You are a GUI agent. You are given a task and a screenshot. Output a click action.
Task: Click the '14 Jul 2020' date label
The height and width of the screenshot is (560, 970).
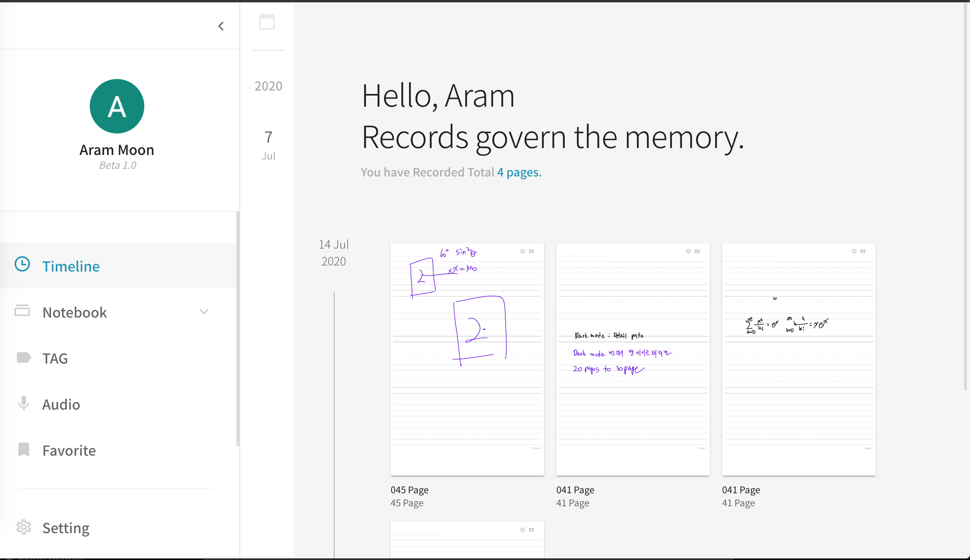[333, 253]
